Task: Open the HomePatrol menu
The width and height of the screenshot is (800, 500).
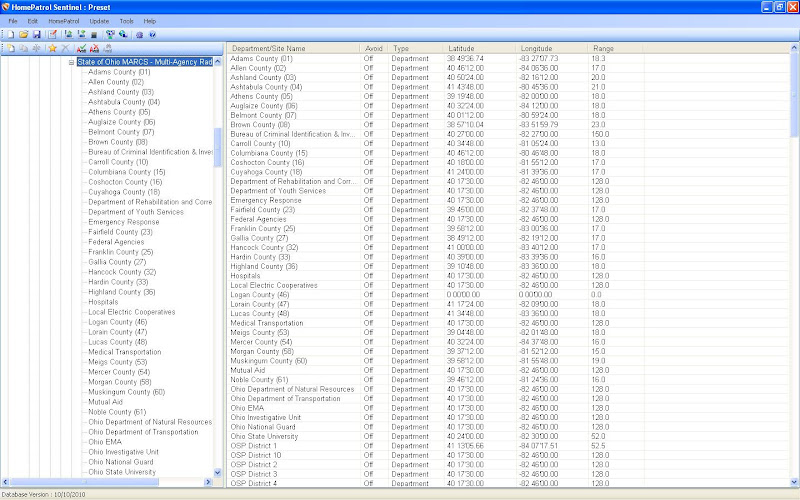Action: pos(64,20)
